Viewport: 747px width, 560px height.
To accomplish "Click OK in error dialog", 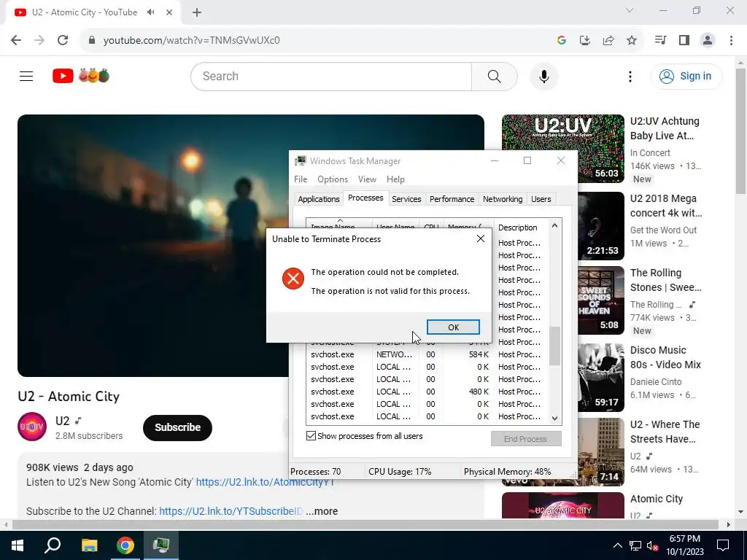I will pyautogui.click(x=453, y=327).
